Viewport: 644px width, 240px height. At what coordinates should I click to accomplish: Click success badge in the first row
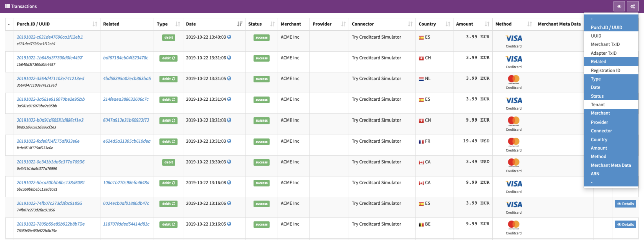coord(261,37)
